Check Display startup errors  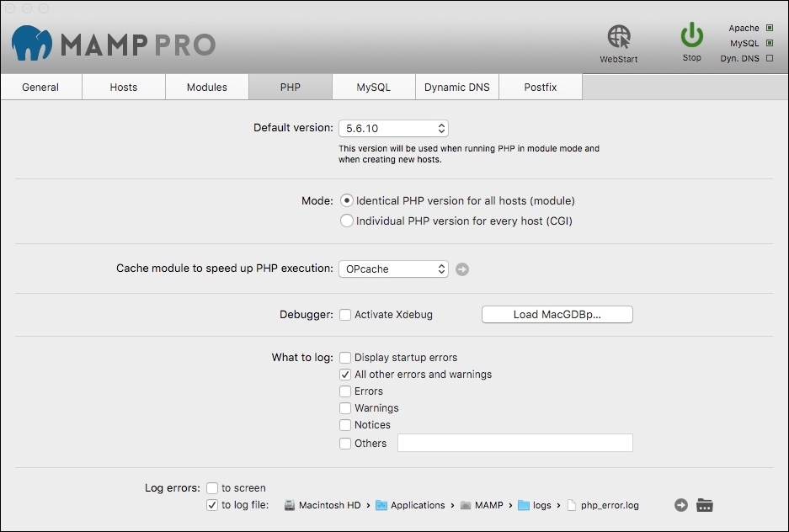point(345,358)
